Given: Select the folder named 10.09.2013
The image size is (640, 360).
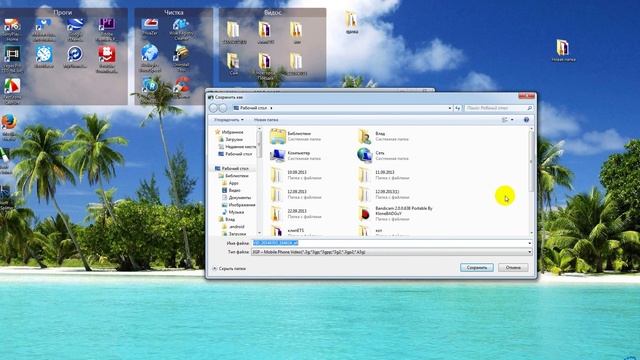Looking at the screenshot, I should pyautogui.click(x=296, y=175).
